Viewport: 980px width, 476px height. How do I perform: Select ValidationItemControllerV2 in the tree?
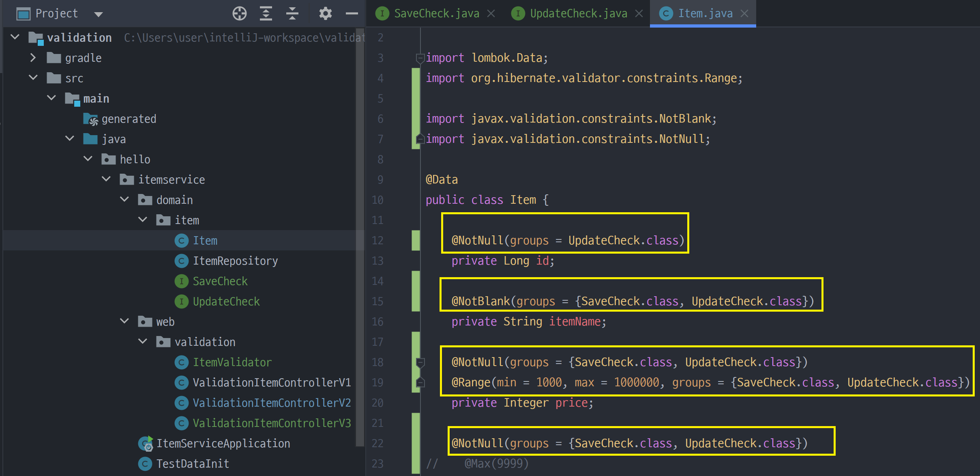[272, 403]
